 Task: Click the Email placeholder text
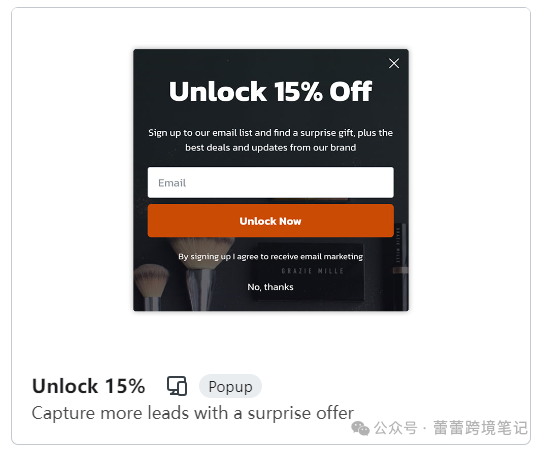coord(172,183)
